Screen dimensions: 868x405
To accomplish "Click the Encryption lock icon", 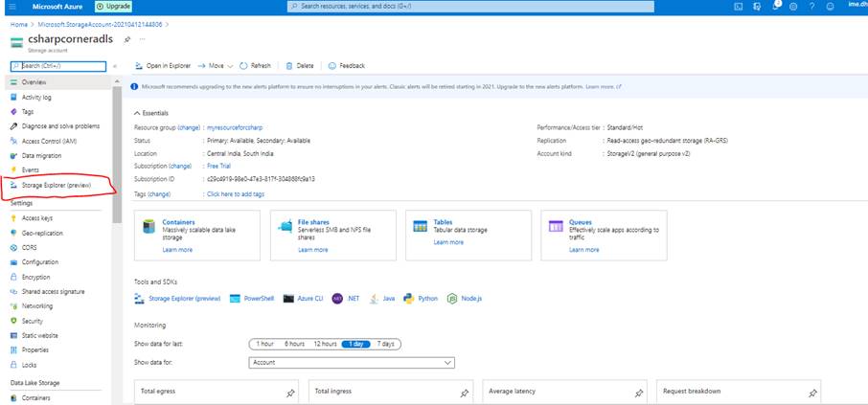I will click(13, 277).
